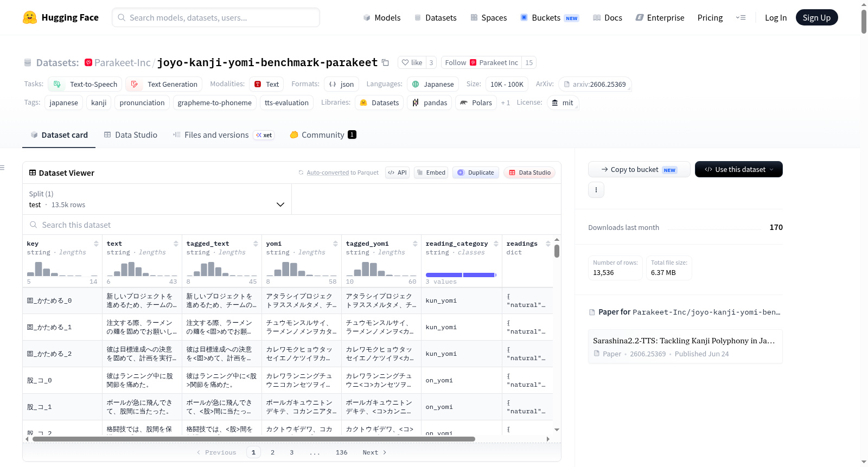
Task: Open the mit license tag
Action: click(x=563, y=103)
